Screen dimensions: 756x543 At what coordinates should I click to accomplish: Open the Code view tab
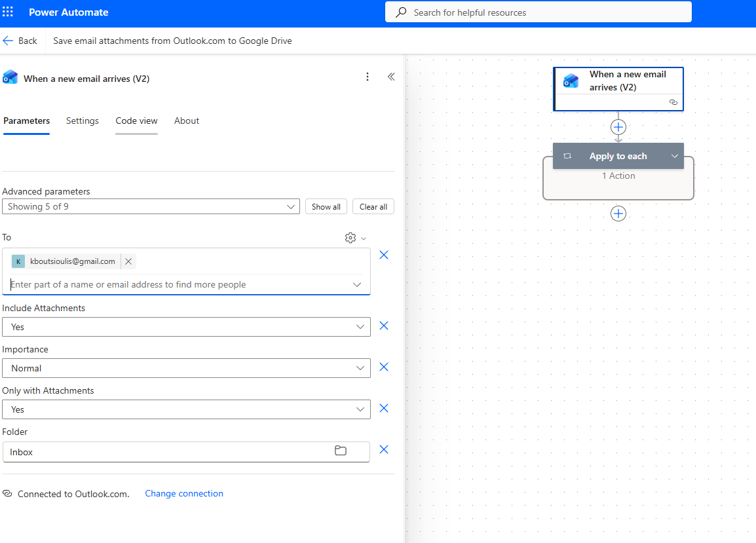pyautogui.click(x=136, y=121)
